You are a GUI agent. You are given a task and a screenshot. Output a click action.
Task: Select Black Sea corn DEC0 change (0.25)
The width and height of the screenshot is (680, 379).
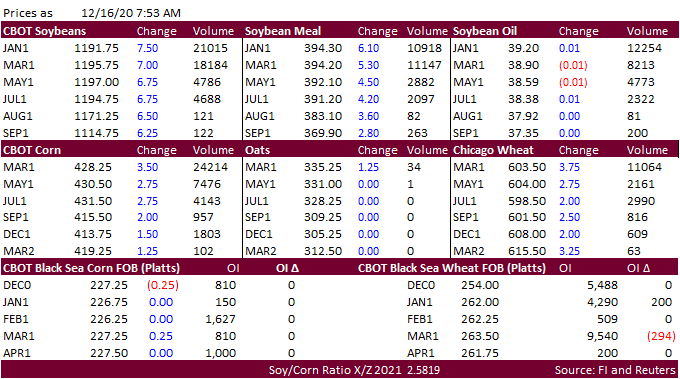tap(163, 285)
